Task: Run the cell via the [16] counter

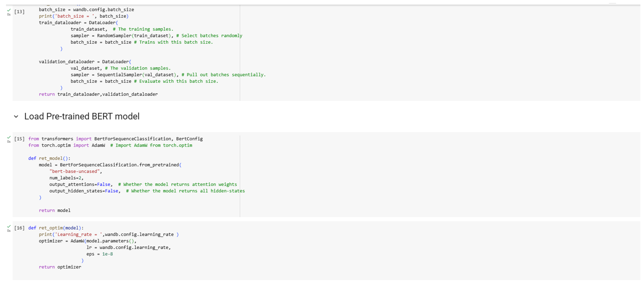Action: pos(19,228)
